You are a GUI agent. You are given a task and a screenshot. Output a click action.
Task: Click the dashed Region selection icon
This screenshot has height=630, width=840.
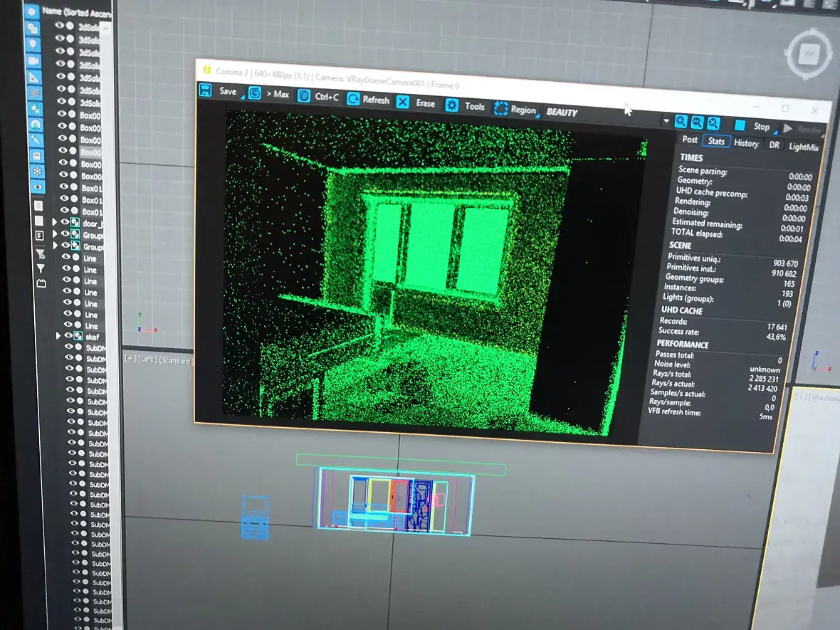click(500, 108)
